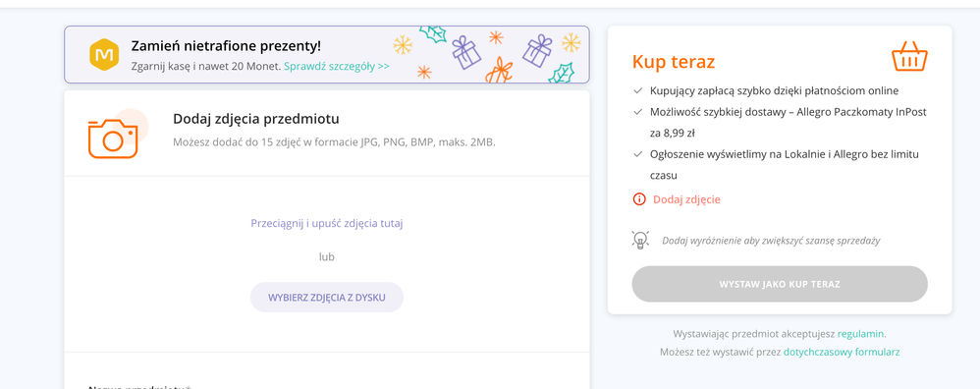The image size is (980, 389).
Task: Open the 'Sprawdź szczegóły >>' link
Action: point(337,66)
